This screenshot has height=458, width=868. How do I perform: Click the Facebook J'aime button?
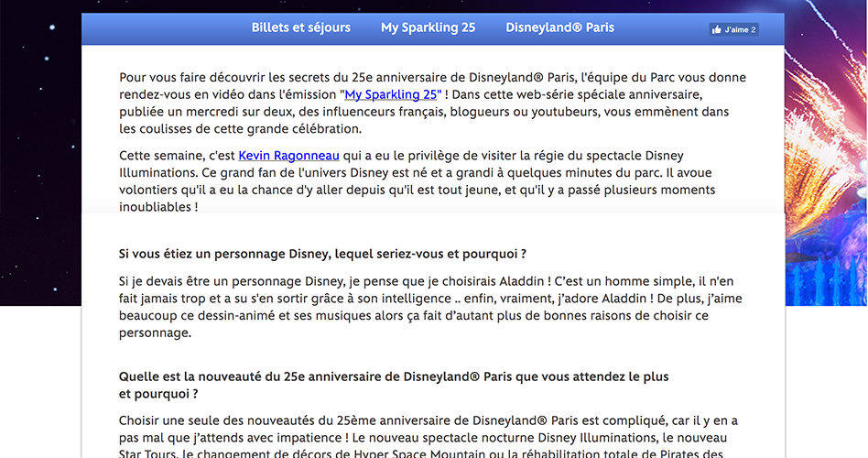[x=733, y=30]
